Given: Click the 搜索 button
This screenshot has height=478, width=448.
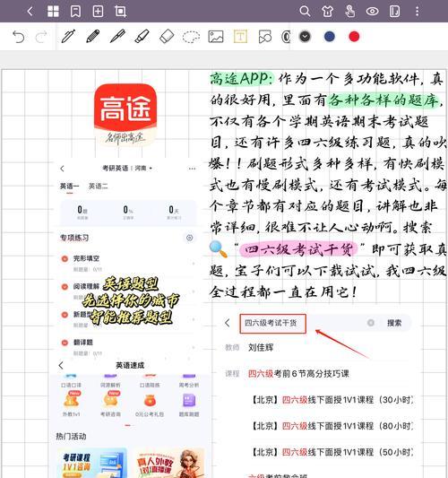Looking at the screenshot, I should 394,323.
